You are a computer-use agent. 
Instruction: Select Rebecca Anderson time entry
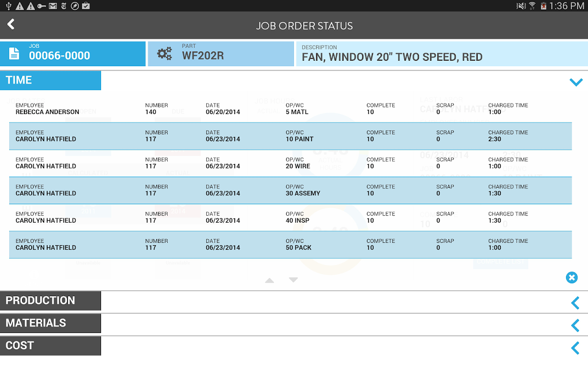coord(290,109)
